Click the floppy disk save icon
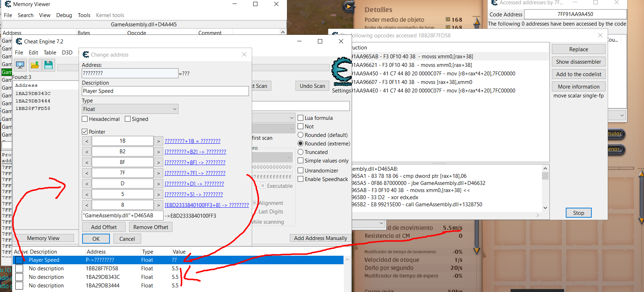Viewport: 644px width, 292px height. (x=49, y=65)
